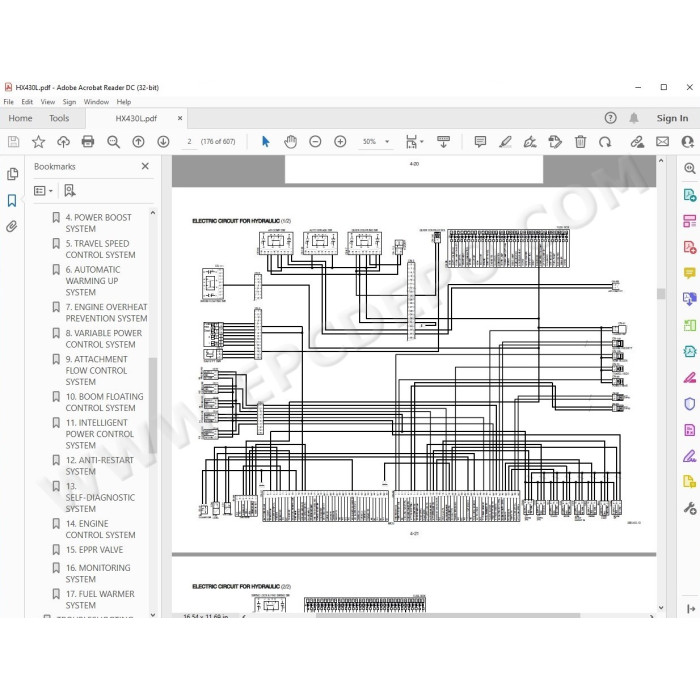Toggle the Bookmarks panel icon
This screenshot has height=700, width=700.
[12, 200]
